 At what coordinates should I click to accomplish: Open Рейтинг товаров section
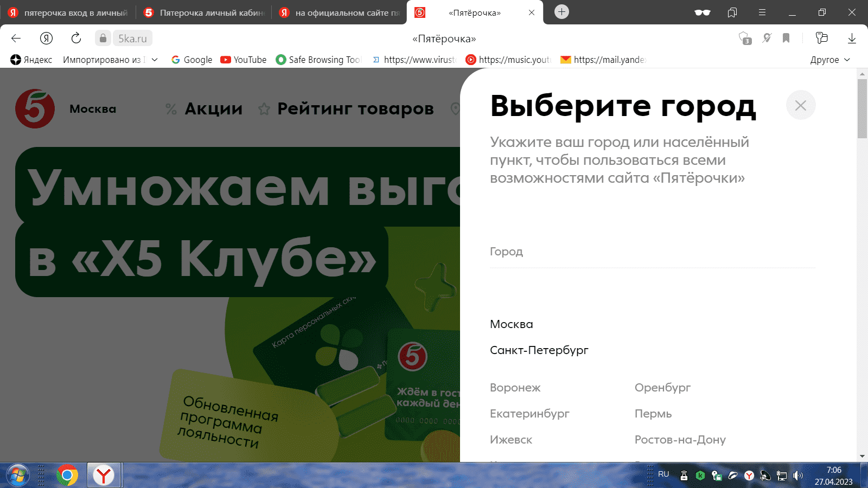click(x=346, y=109)
